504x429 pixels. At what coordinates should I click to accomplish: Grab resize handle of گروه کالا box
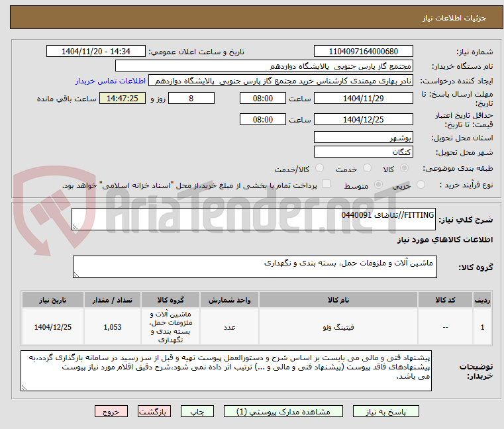click(76, 275)
